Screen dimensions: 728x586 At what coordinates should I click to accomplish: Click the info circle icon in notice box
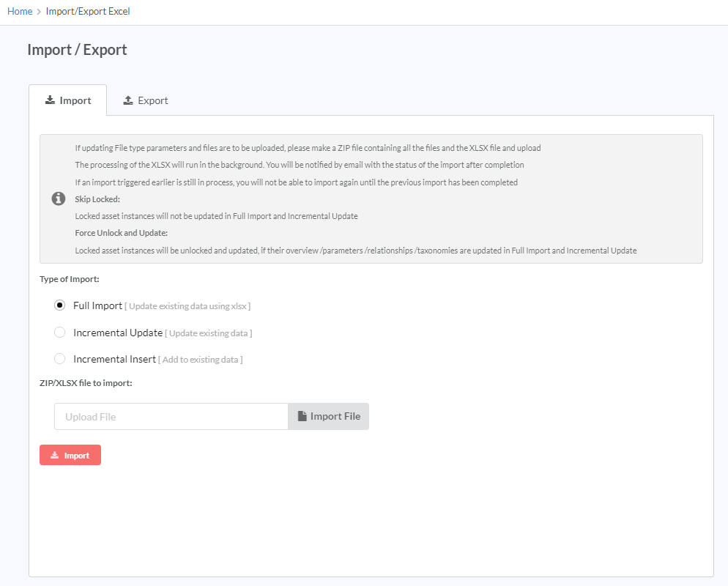coord(59,199)
